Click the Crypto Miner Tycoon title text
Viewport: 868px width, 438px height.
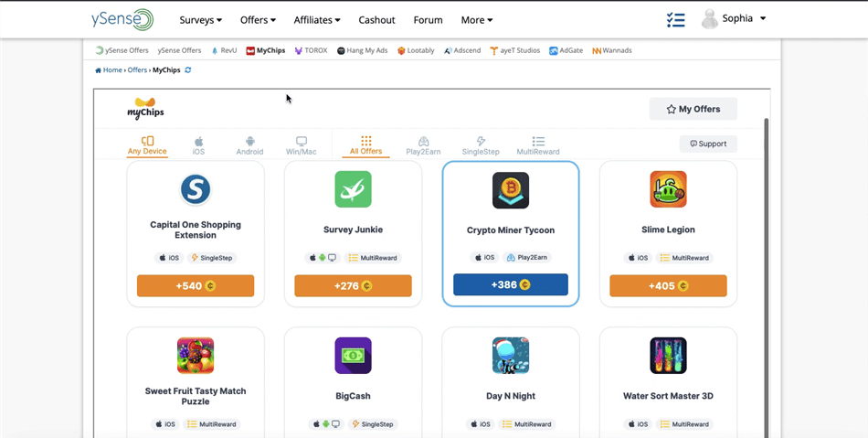point(511,230)
